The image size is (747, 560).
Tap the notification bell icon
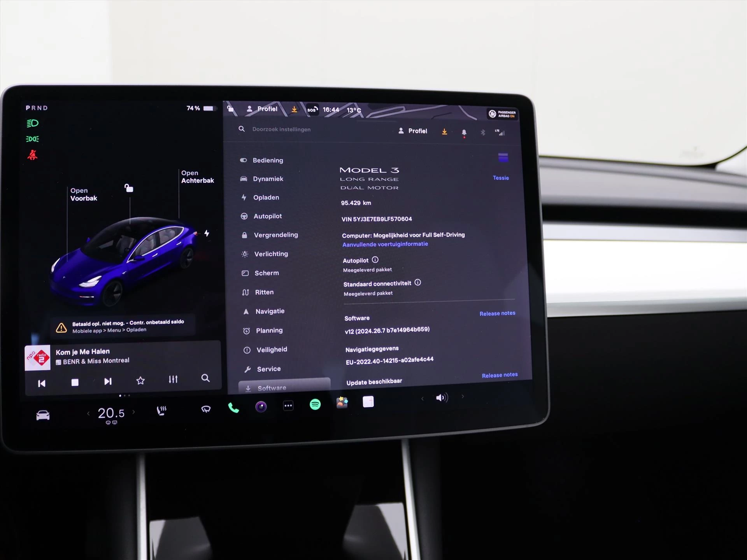(465, 132)
